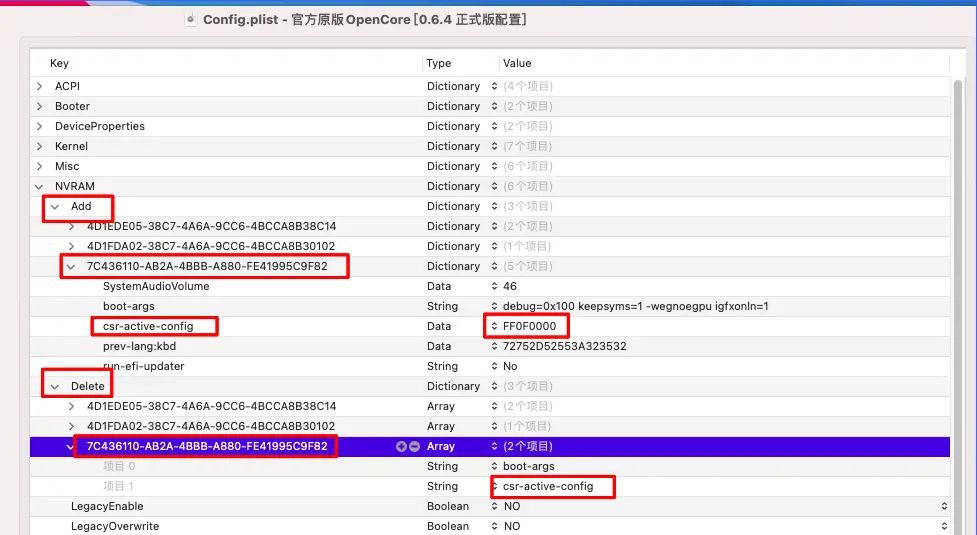Select the boot-args key under Add
The image size is (977, 535).
click(128, 306)
